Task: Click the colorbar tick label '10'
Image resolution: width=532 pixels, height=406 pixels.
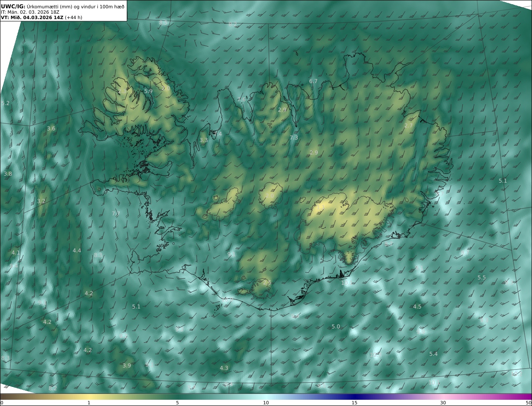Action: [266, 403]
